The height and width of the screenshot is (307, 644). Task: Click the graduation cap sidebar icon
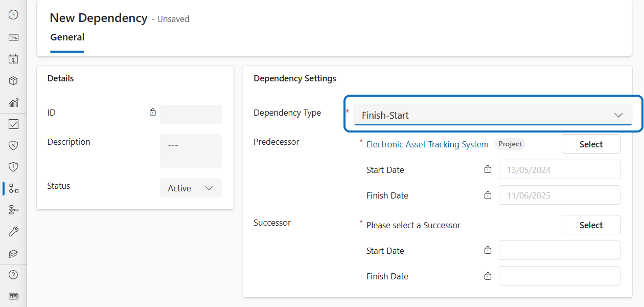click(13, 253)
